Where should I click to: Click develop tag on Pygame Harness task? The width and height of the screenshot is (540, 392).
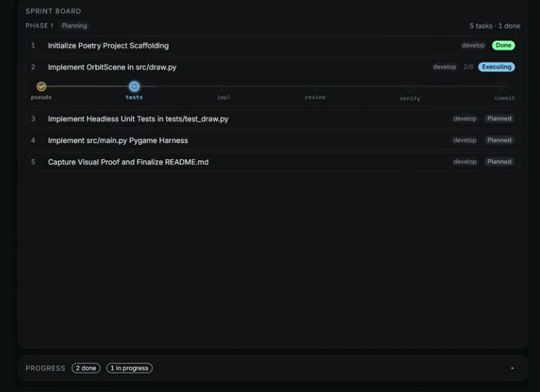point(464,140)
